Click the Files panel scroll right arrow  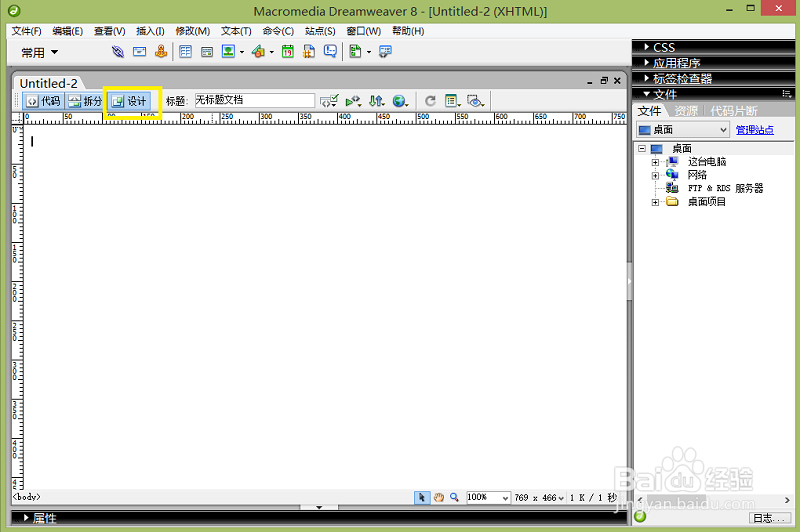click(x=787, y=500)
